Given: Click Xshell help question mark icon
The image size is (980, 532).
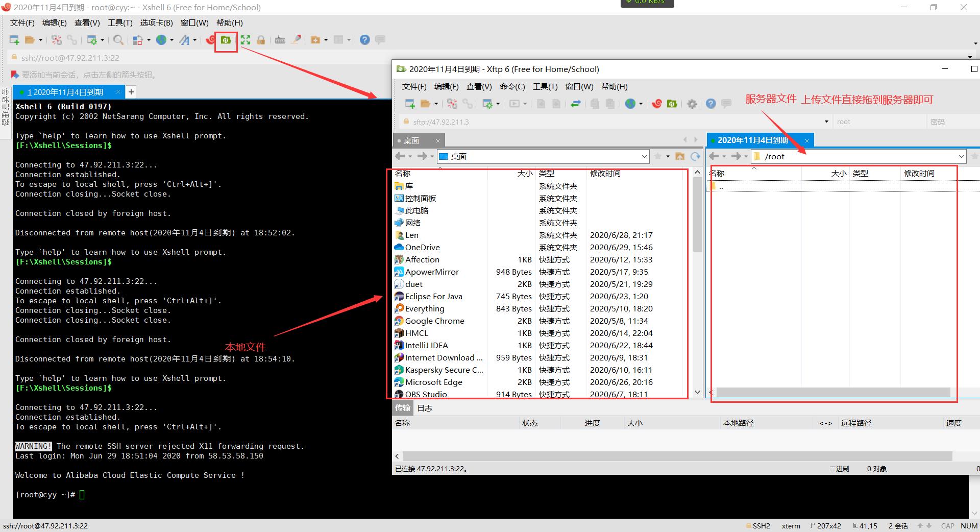Looking at the screenshot, I should 364,40.
